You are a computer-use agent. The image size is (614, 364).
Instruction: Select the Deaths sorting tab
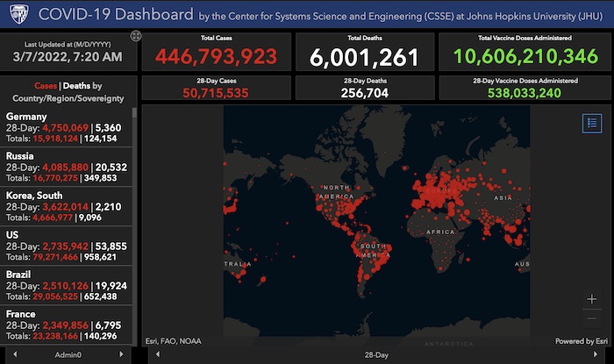click(x=77, y=86)
